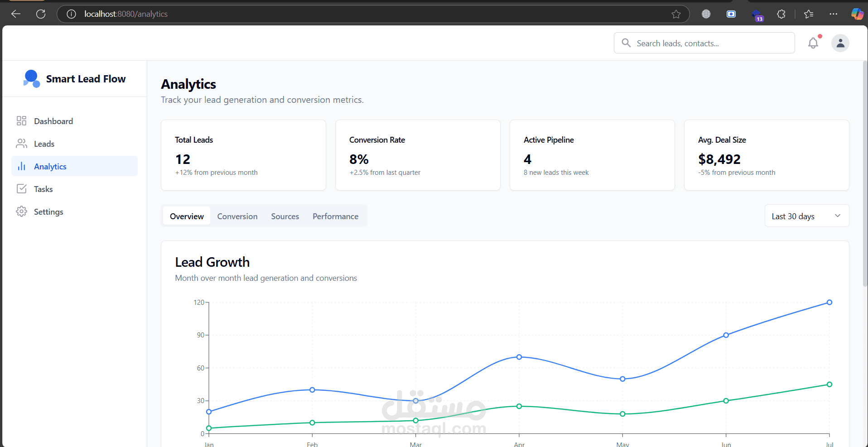Viewport: 868px width, 447px height.
Task: Open the browser favorites list icon
Action: (809, 14)
